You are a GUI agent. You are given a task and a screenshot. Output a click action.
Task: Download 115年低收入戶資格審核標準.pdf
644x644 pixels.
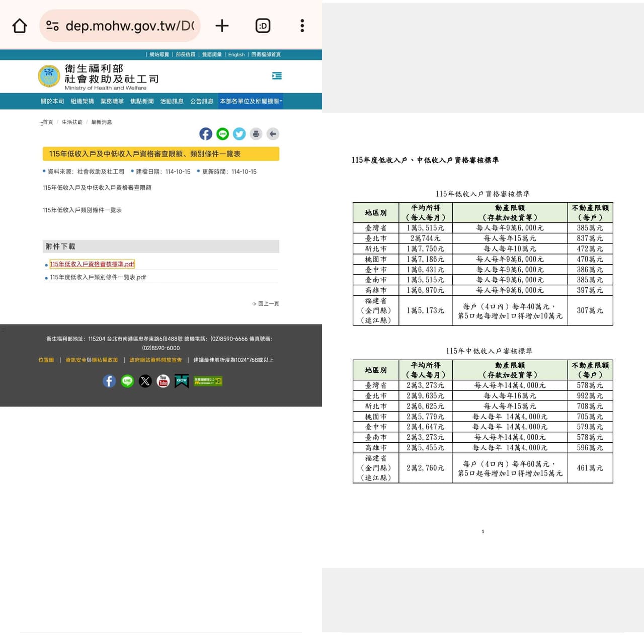click(92, 264)
